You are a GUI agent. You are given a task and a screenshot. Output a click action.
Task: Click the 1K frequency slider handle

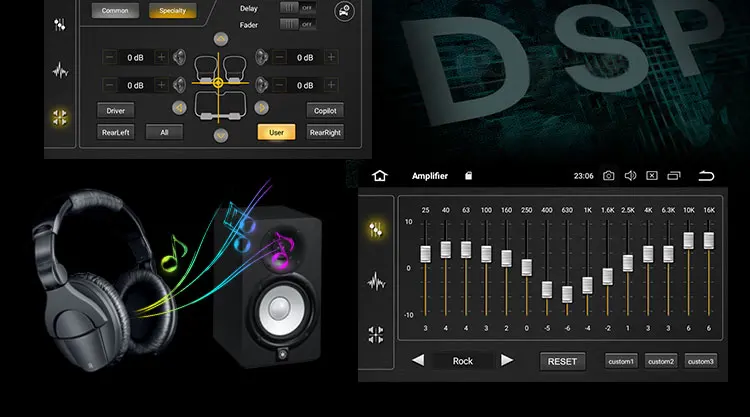click(587, 285)
